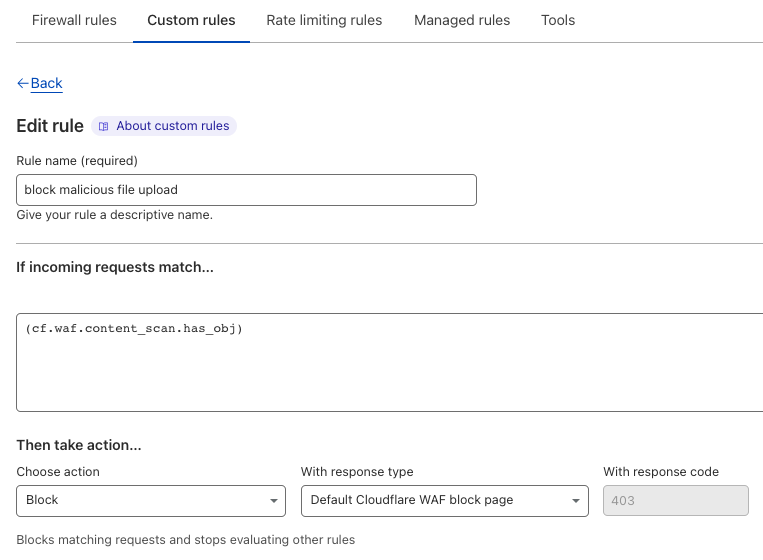This screenshot has width=763, height=560.
Task: Go to the Tools tab
Action: click(558, 20)
